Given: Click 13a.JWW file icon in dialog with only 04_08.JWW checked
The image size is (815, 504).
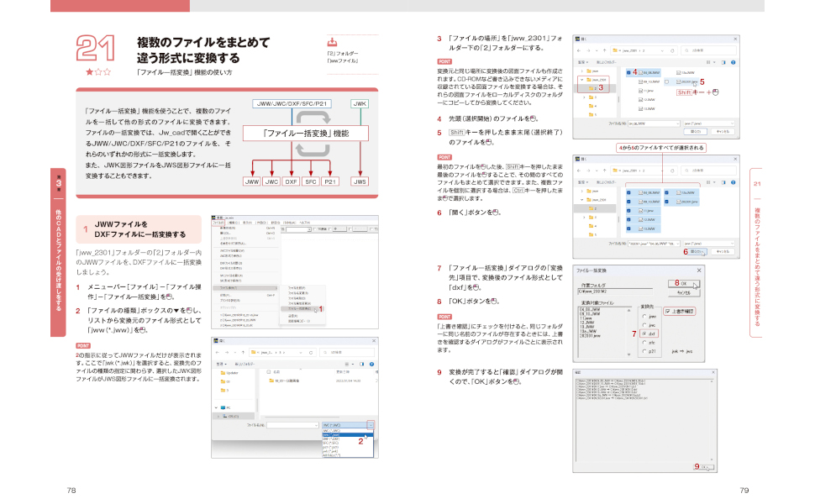Looking at the screenshot, I should tap(679, 73).
